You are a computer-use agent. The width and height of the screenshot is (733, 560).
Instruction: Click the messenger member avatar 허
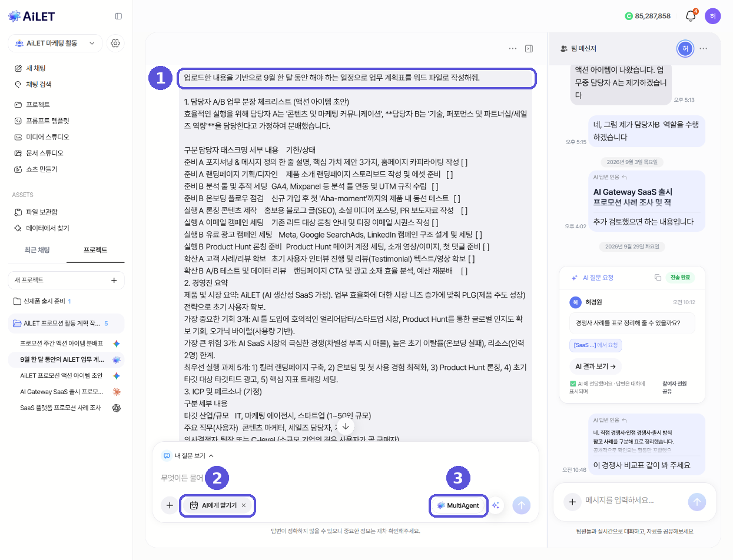coord(684,48)
